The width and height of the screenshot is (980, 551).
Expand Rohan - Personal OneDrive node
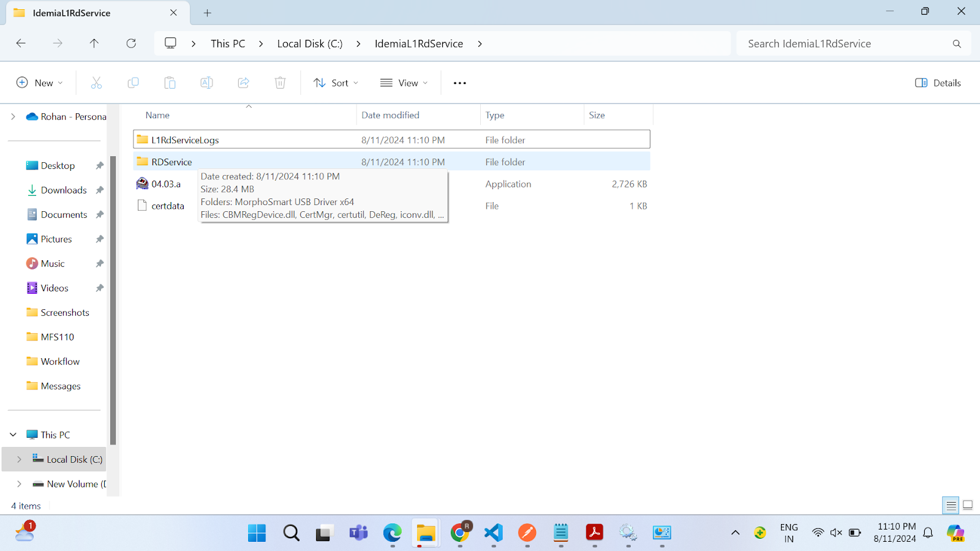(x=13, y=116)
